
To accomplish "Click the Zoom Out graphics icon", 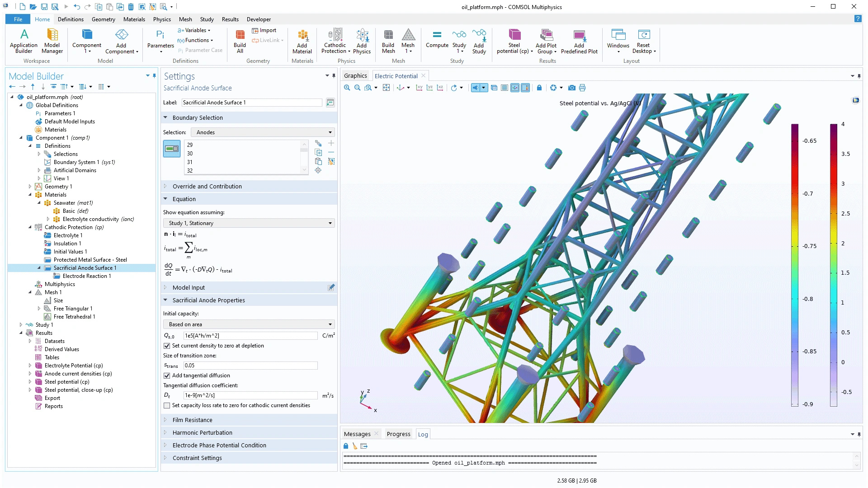I will click(x=357, y=88).
